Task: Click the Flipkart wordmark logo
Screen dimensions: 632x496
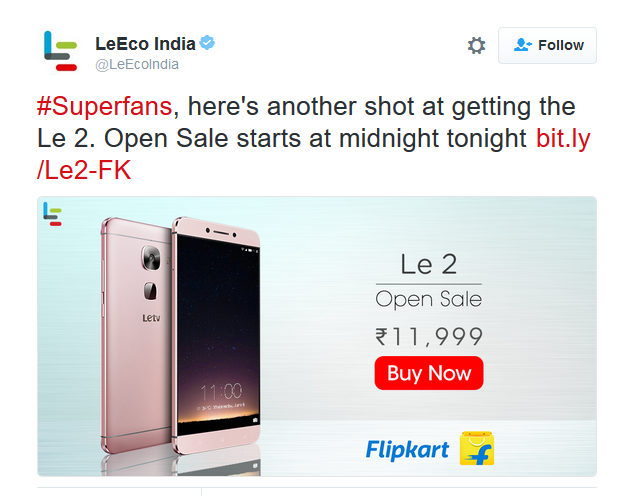Action: pyautogui.click(x=407, y=449)
